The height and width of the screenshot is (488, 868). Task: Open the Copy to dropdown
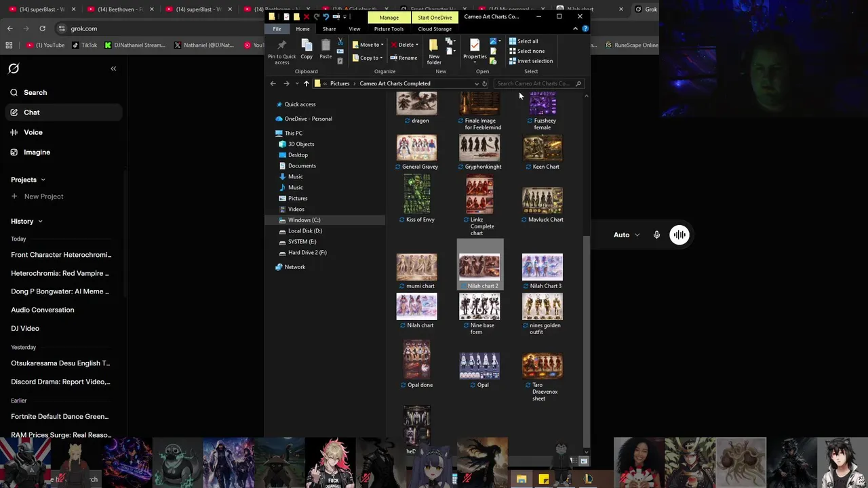pyautogui.click(x=368, y=58)
